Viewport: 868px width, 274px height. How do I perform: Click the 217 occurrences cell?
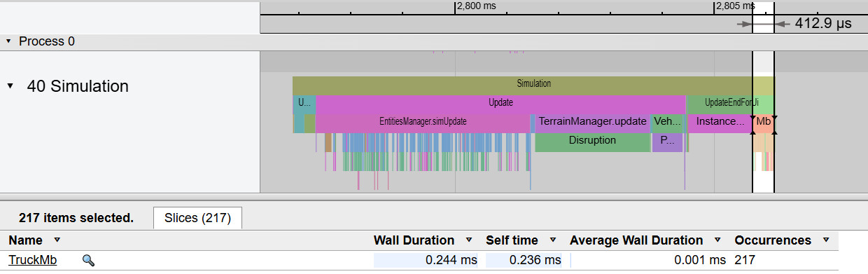click(x=745, y=260)
